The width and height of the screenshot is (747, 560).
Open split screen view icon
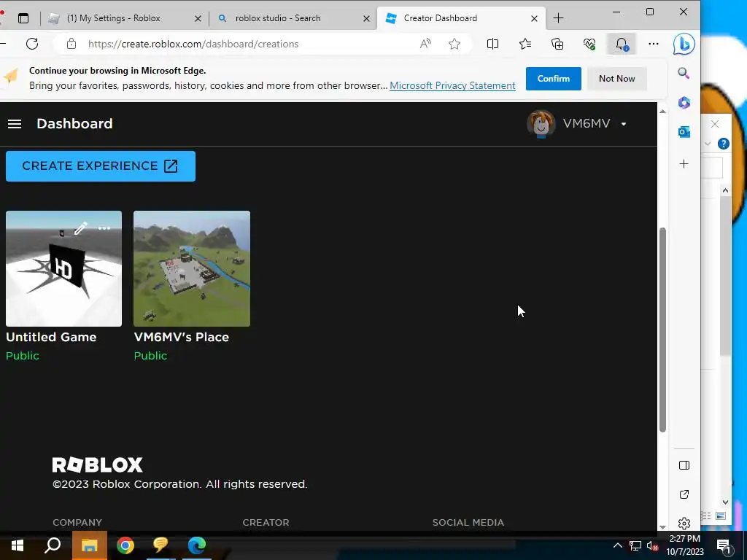tap(492, 44)
